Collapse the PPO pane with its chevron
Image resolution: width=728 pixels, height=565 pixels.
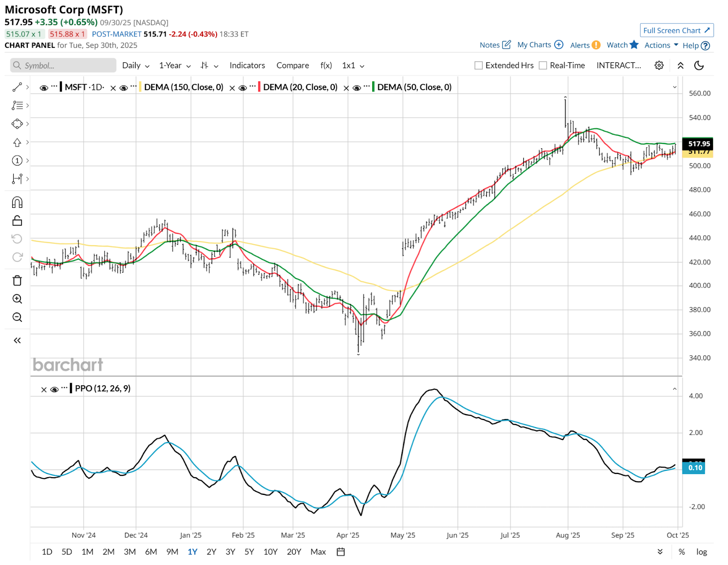675,389
